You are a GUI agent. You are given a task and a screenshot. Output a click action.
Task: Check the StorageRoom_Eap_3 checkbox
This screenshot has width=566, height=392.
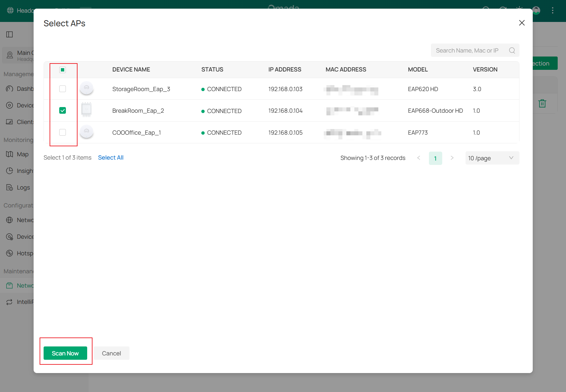point(63,89)
